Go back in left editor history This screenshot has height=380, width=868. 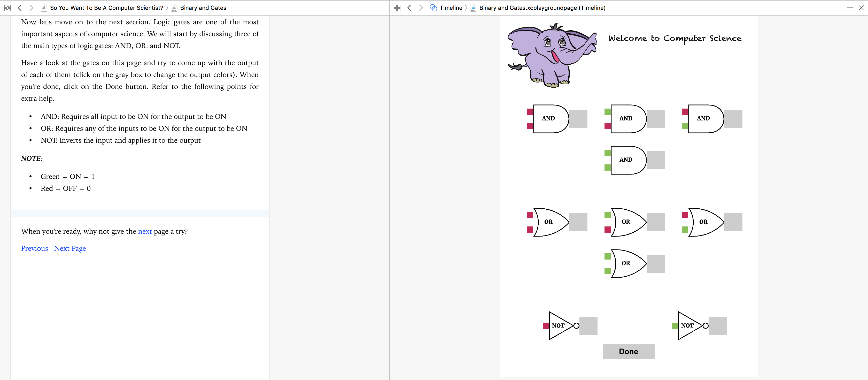point(20,8)
